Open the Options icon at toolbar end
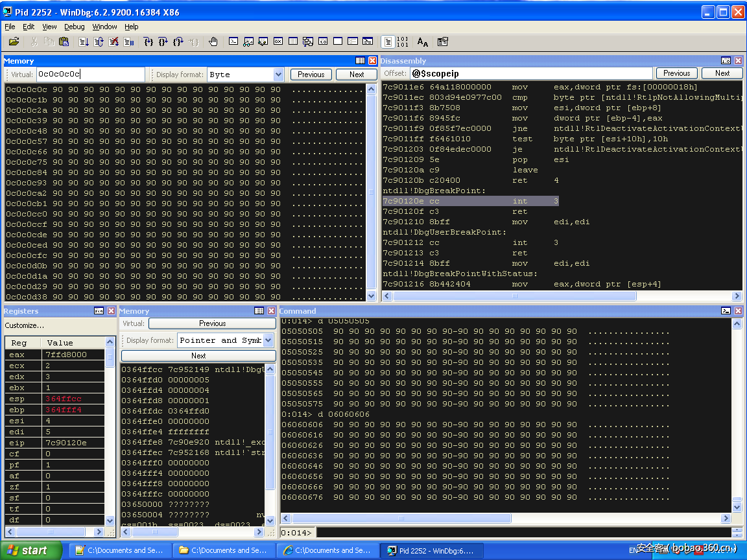747x560 pixels. tap(443, 41)
